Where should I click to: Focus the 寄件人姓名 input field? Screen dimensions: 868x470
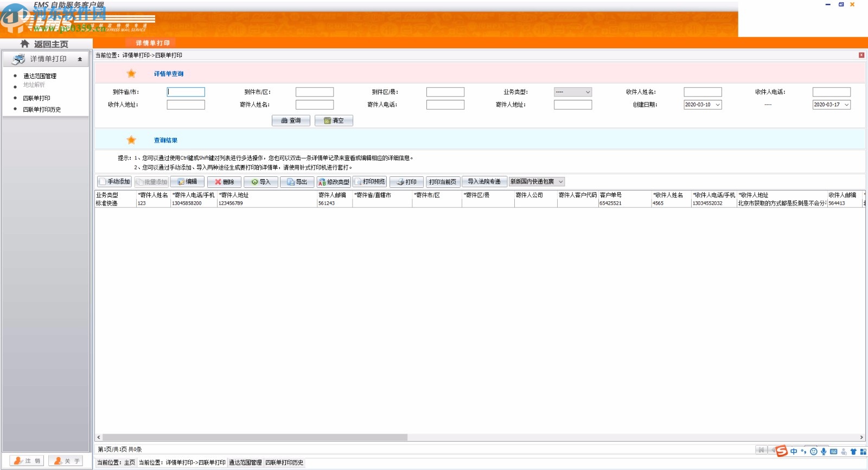[315, 105]
